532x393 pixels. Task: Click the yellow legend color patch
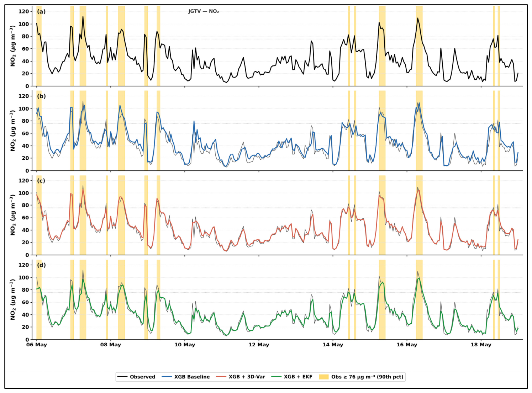[x=324, y=377]
